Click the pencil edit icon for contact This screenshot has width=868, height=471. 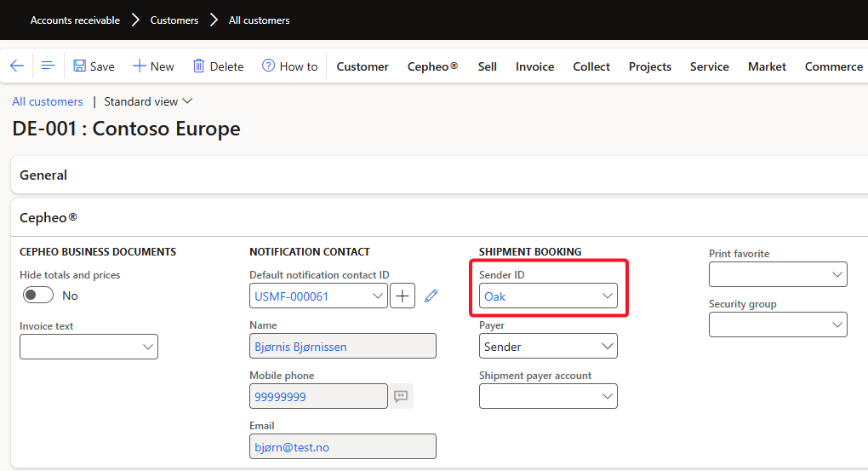pos(431,296)
